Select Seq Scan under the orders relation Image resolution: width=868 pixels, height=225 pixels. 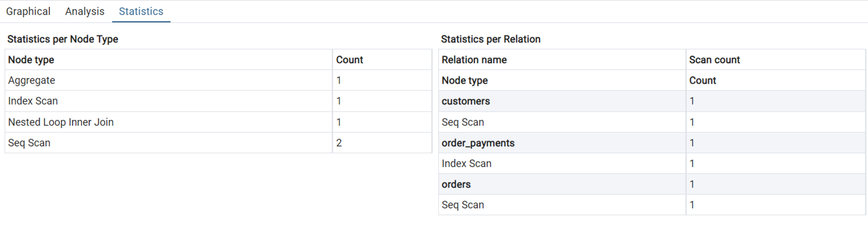[463, 205]
